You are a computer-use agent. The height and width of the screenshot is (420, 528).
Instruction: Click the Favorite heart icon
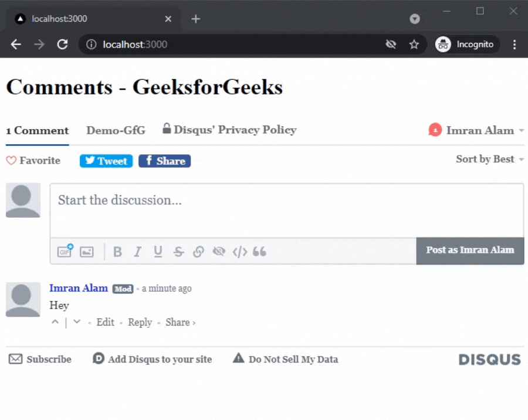click(x=11, y=160)
